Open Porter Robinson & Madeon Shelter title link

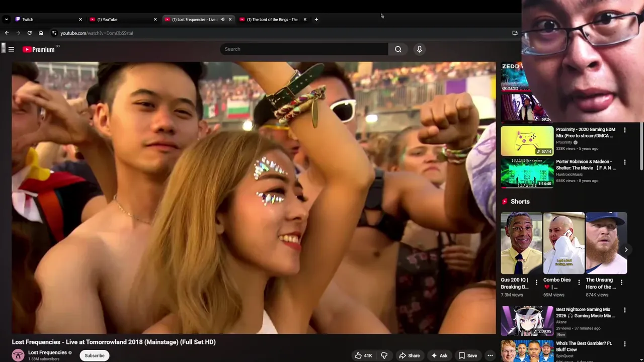tap(586, 165)
